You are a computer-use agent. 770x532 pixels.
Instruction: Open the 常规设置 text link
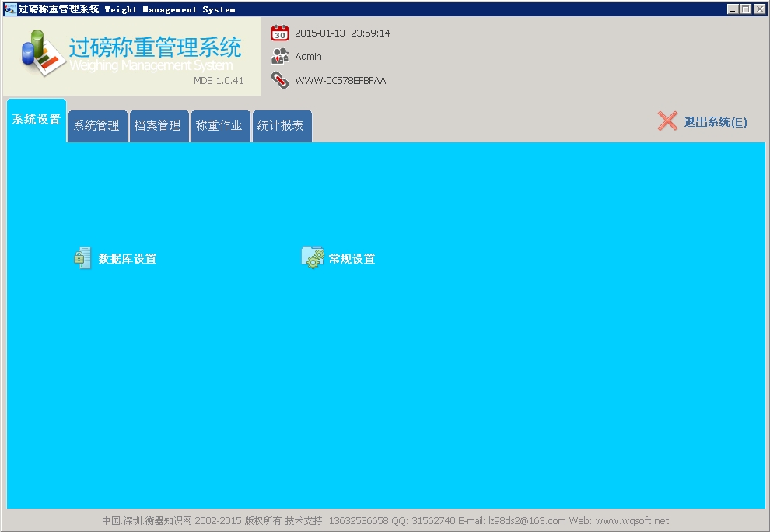click(352, 259)
